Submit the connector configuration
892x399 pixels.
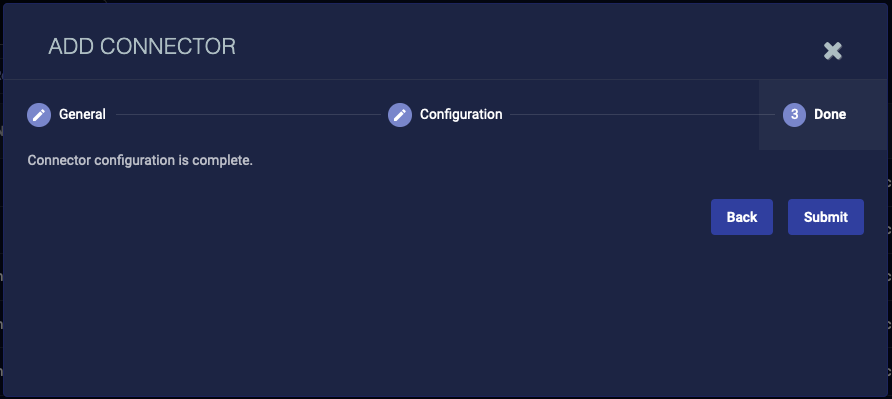click(x=825, y=217)
